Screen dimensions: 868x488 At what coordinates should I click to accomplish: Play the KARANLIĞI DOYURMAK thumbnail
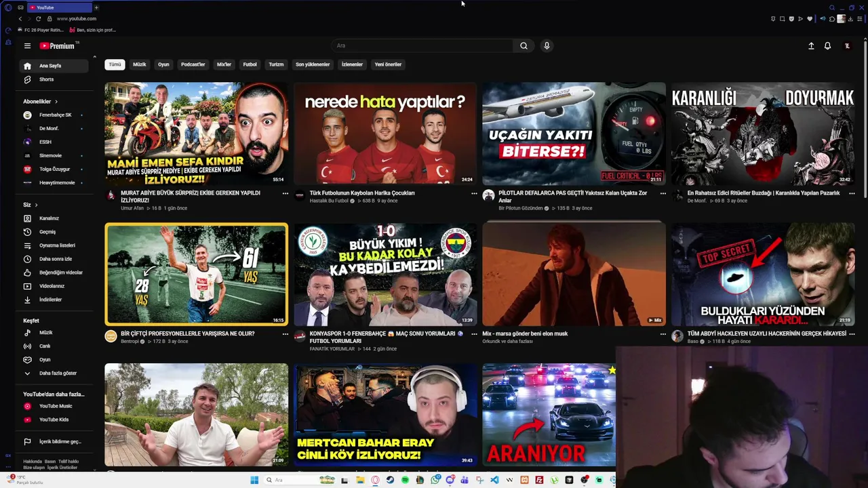click(763, 134)
